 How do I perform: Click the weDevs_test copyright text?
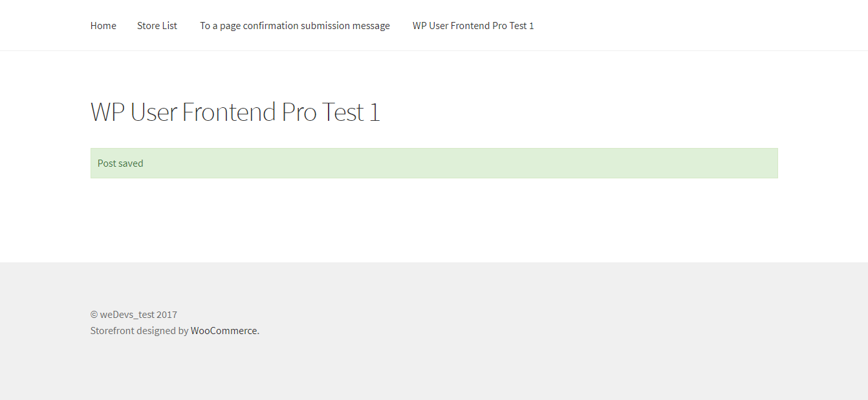click(133, 314)
